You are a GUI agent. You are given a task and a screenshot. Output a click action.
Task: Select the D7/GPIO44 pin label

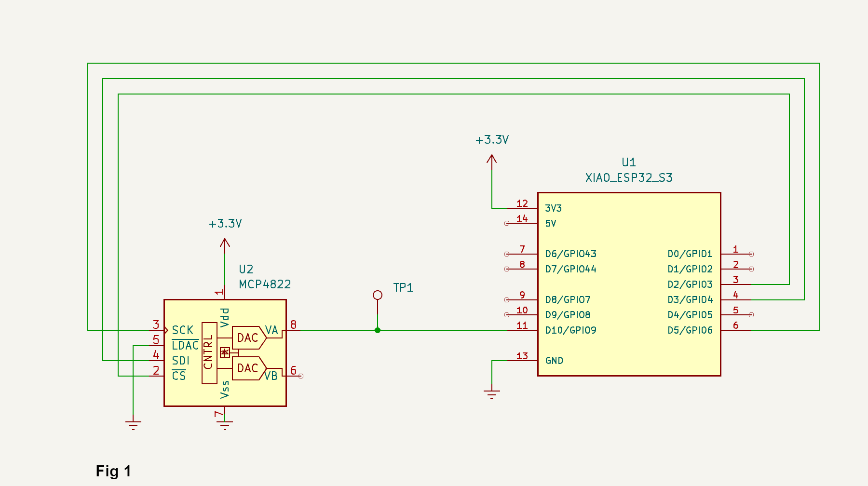click(x=570, y=269)
